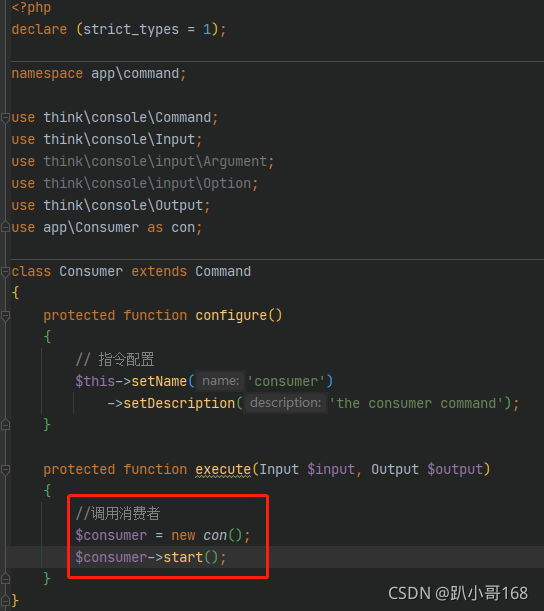
Task: Collapse the class Consumer fold toggle
Action: point(5,272)
